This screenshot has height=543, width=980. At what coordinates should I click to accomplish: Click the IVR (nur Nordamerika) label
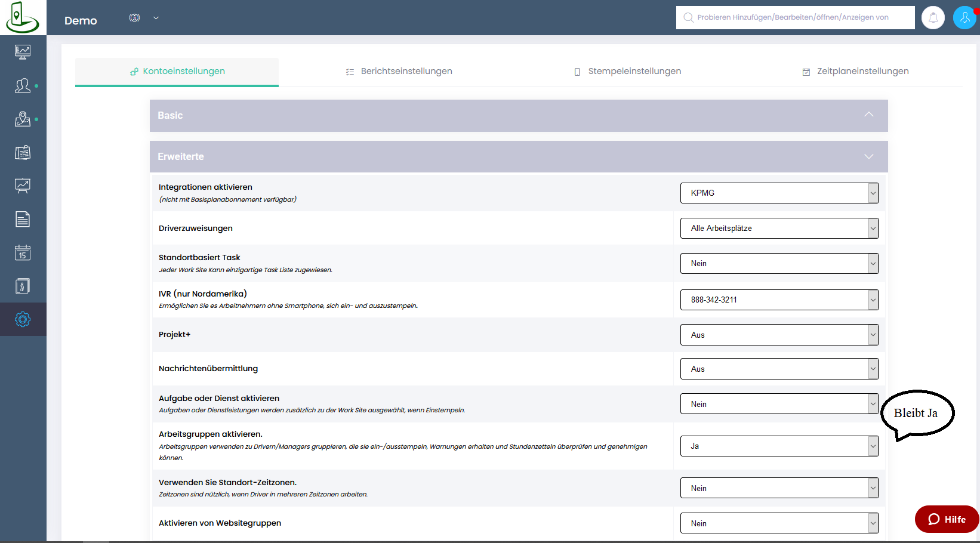203,294
